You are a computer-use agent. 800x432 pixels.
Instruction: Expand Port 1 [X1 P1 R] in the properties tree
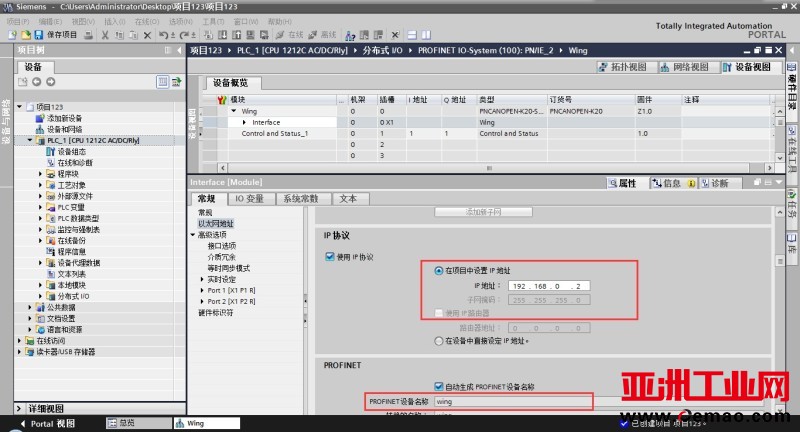202,290
